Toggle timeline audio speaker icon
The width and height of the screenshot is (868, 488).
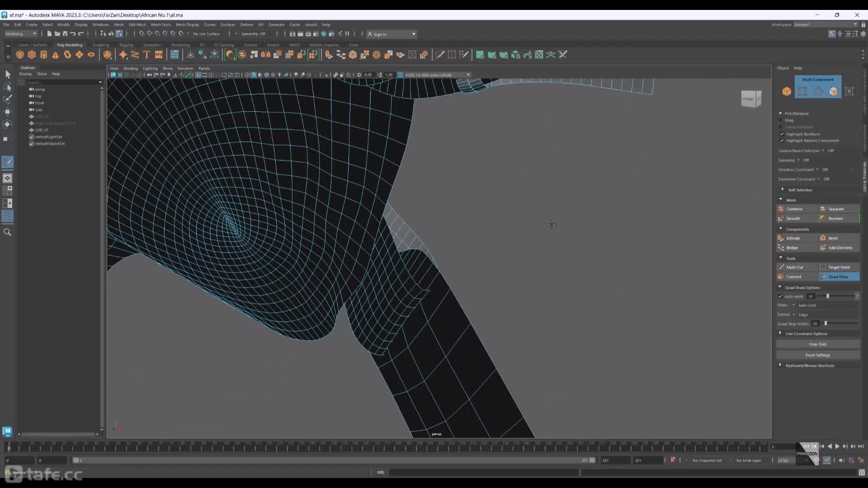pos(841,460)
